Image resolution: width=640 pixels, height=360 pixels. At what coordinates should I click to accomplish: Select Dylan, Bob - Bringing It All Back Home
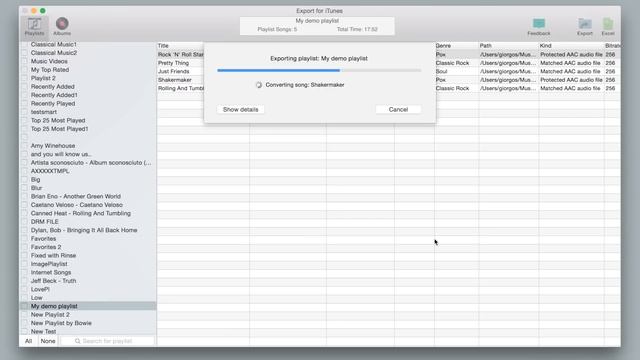(84, 230)
